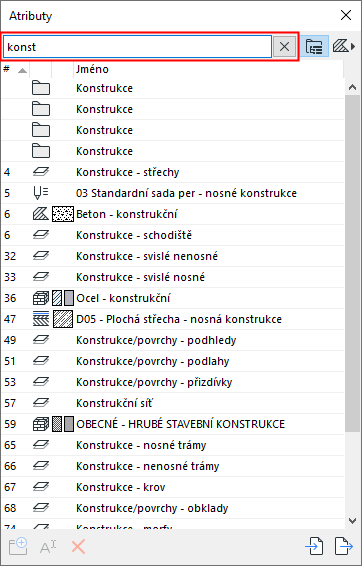Image resolution: width=362 pixels, height=566 pixels.
Task: Click layer icon of Konstrukce - svislé nosné
Action: coord(41,277)
